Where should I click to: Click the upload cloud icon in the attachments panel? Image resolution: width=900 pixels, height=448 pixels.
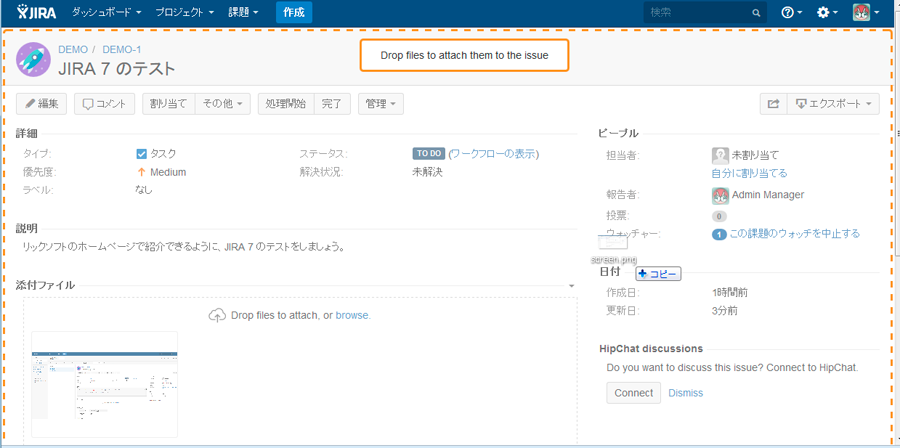pos(217,315)
